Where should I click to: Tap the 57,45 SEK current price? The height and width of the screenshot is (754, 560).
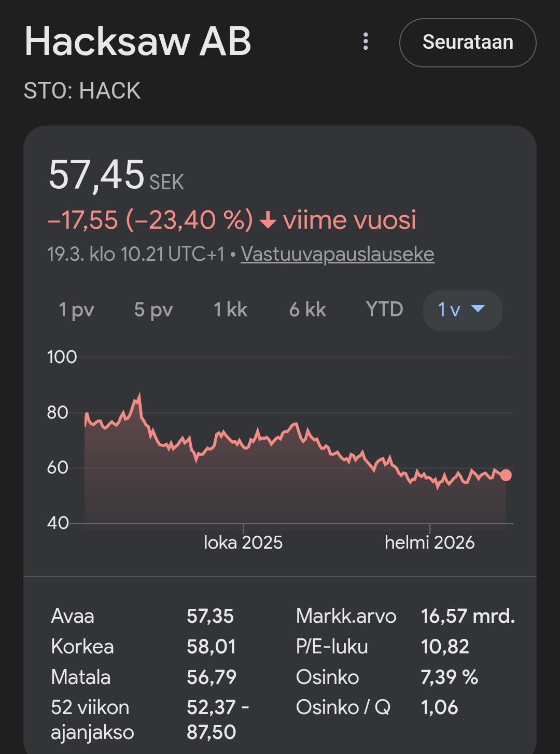click(116, 175)
